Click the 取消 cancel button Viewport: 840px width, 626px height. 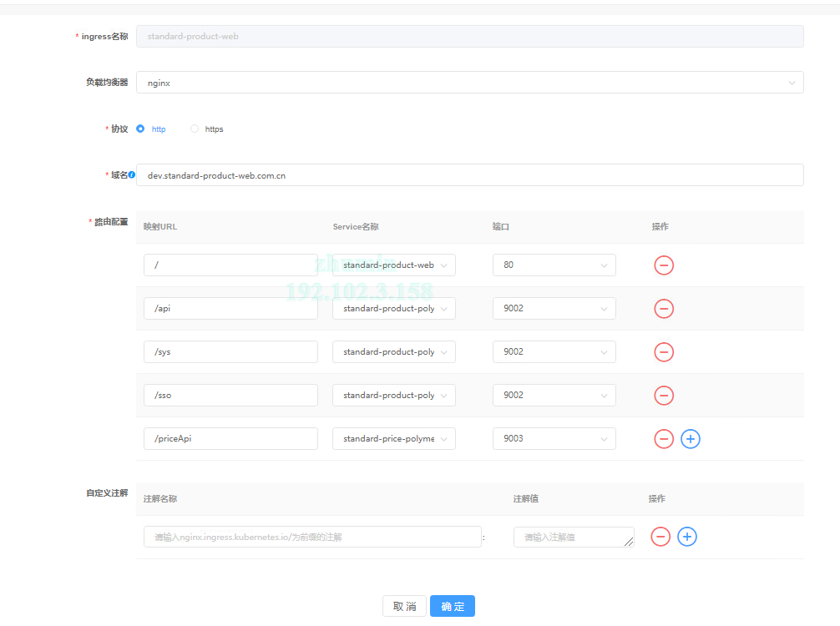404,606
